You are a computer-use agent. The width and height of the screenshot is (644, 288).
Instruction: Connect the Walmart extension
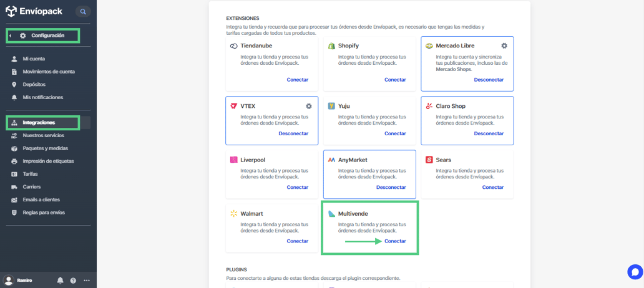(298, 241)
